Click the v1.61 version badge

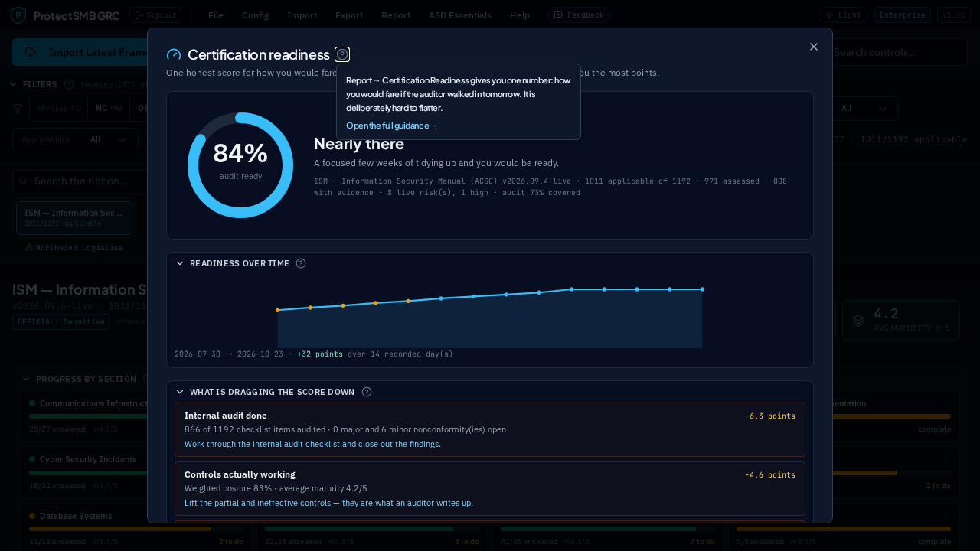coord(954,15)
